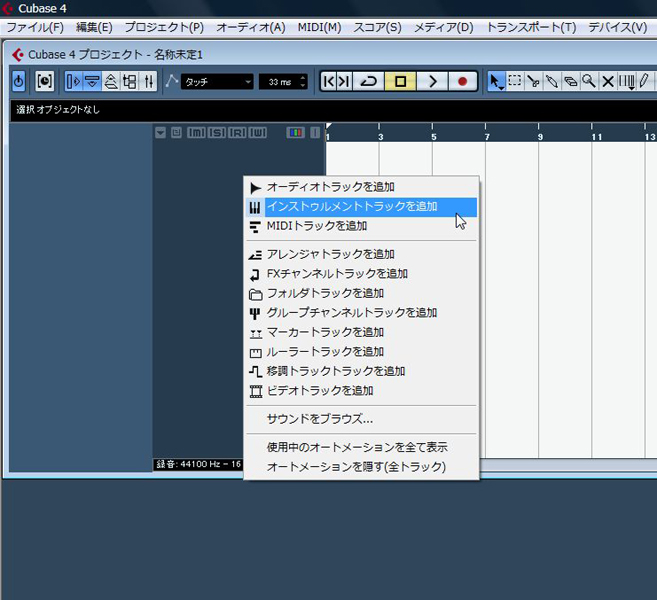
Task: Open the track list dropdown arrow
Action: pyautogui.click(x=160, y=133)
